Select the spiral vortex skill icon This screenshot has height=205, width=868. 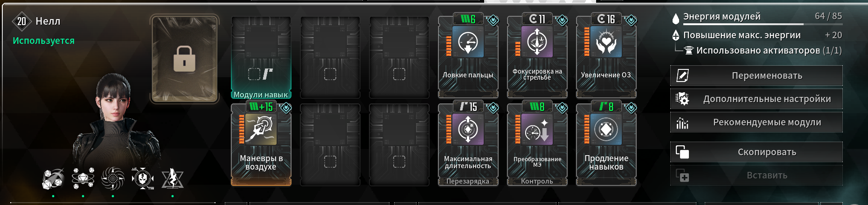[113, 178]
